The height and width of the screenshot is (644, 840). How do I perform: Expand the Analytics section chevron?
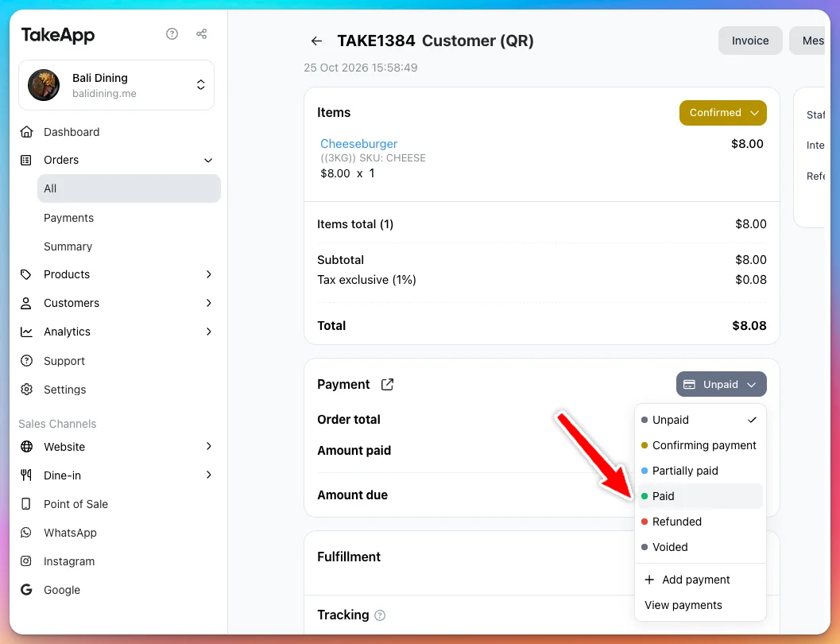(209, 332)
